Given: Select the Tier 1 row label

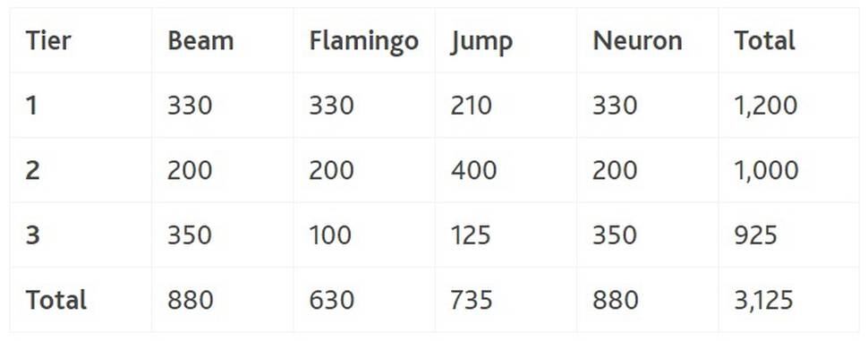Looking at the screenshot, I should (31, 106).
